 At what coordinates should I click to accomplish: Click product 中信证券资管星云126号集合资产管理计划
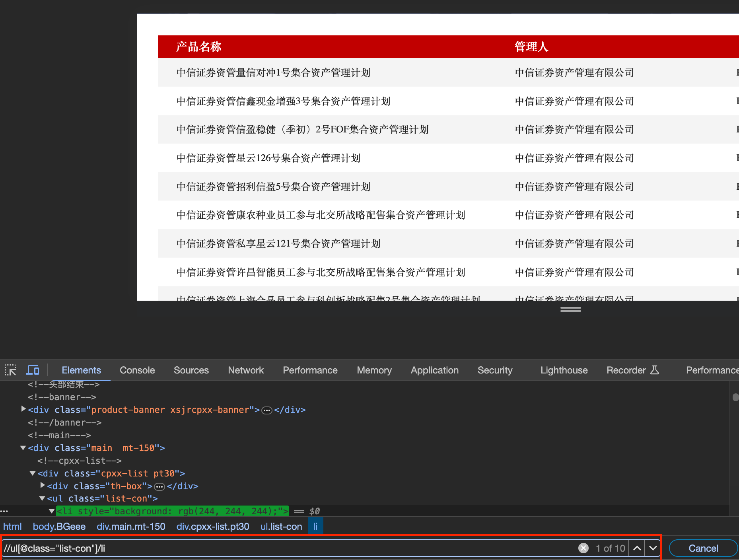click(x=268, y=158)
